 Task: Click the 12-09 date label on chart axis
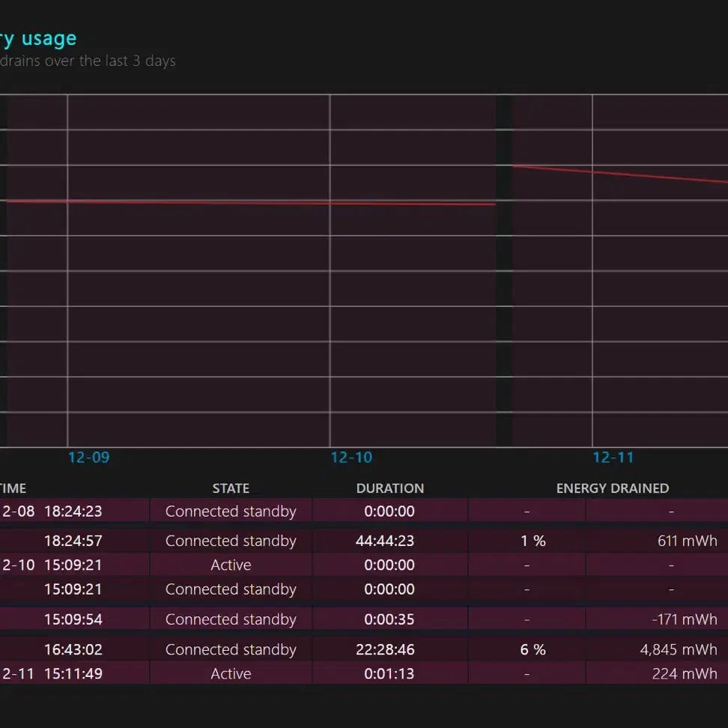pos(88,458)
